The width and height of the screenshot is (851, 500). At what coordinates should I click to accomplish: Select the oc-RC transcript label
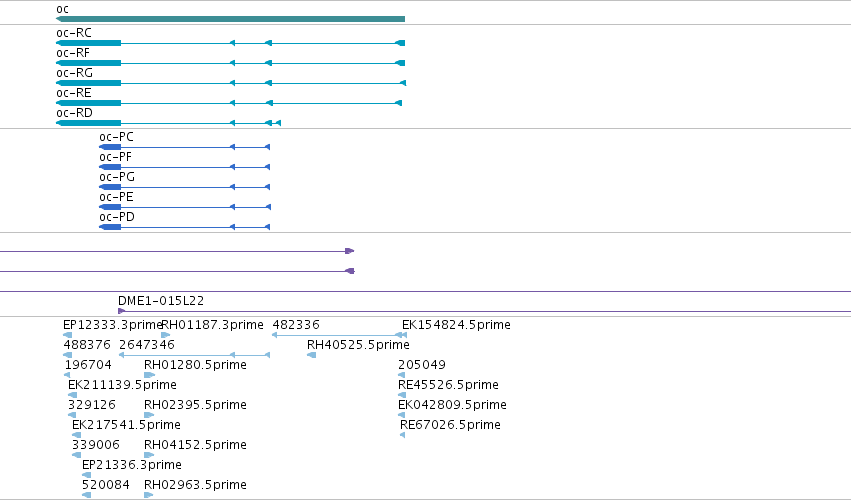click(74, 33)
